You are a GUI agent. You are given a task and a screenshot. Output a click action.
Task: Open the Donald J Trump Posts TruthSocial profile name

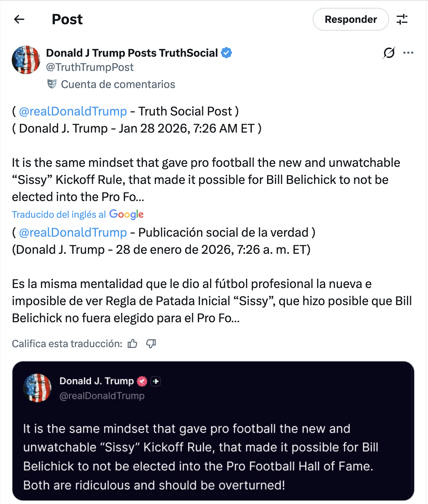coord(132,53)
